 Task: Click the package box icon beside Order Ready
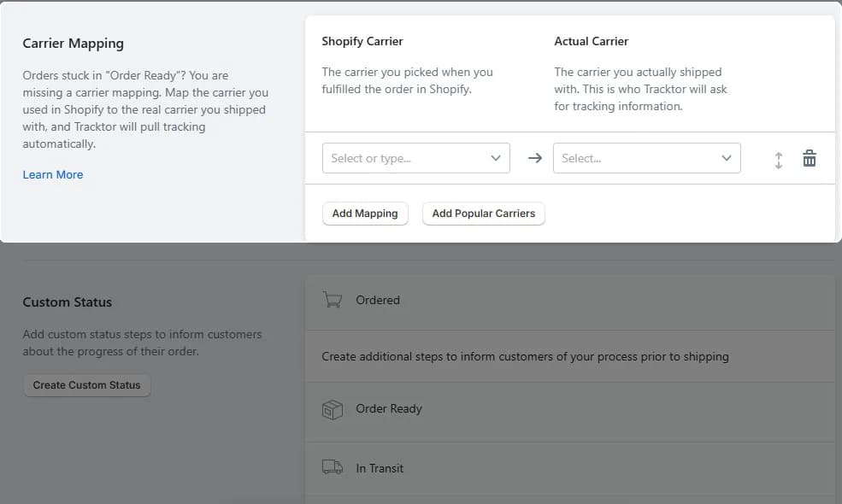[333, 409]
